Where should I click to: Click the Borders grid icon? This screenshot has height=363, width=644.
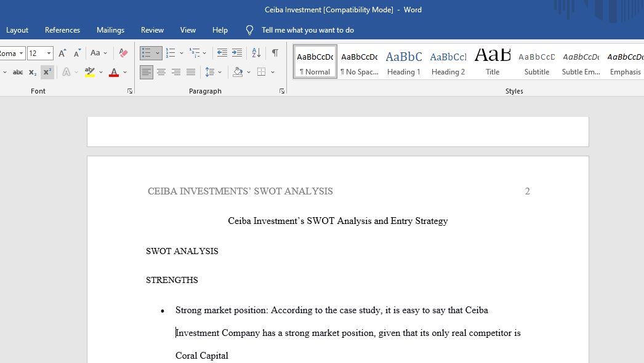(x=261, y=72)
